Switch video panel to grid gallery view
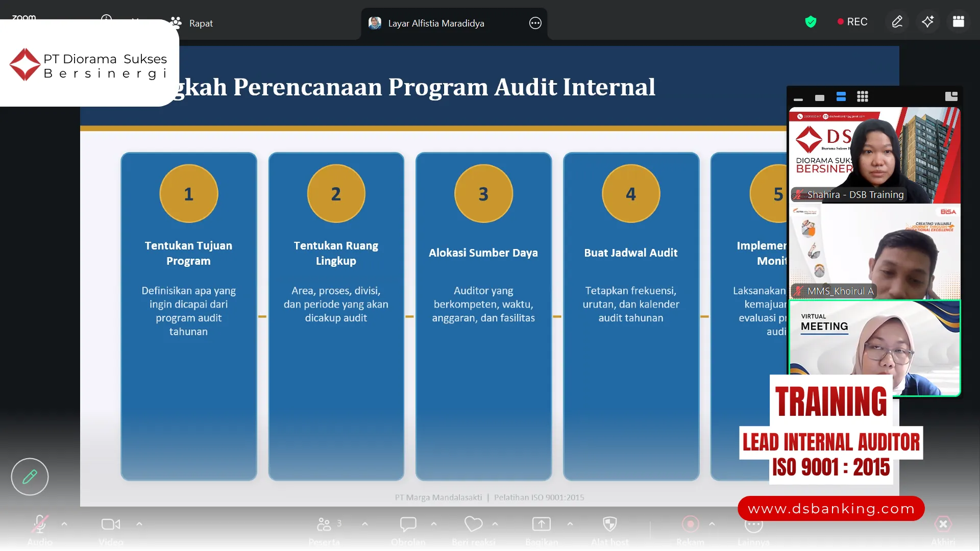The width and height of the screenshot is (980, 551). [x=863, y=97]
